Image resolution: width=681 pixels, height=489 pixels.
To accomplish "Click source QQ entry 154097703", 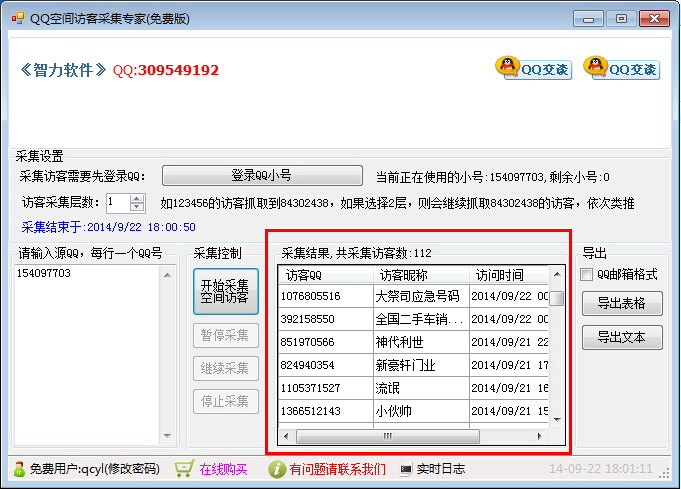I will pos(43,273).
